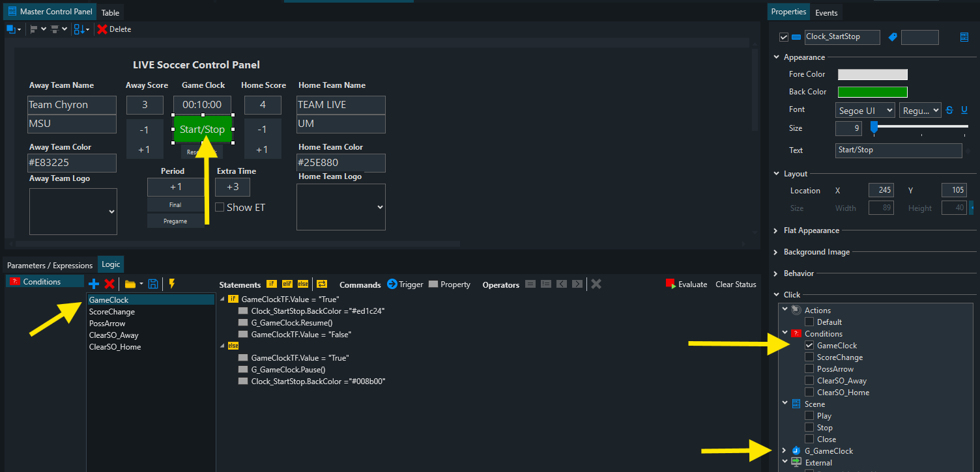
Task: Click the Evaluate button
Action: pyautogui.click(x=686, y=285)
